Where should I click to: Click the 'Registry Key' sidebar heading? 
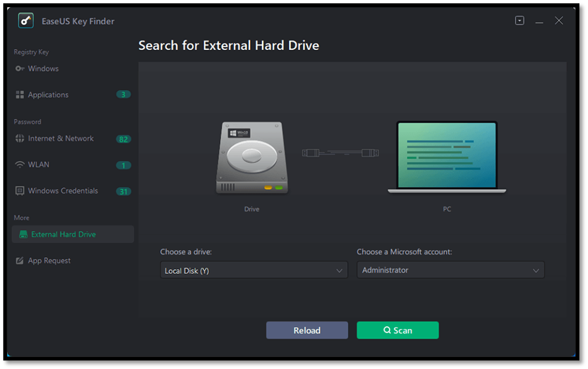pyautogui.click(x=31, y=52)
